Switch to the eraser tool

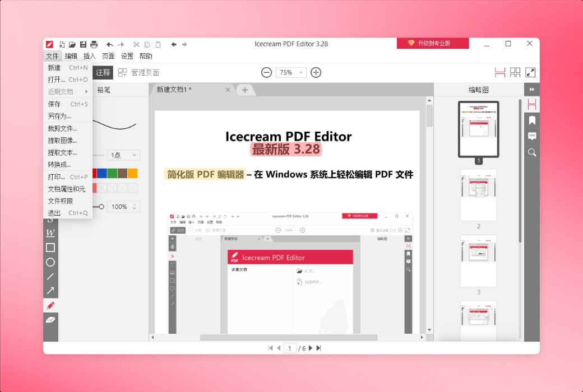point(50,320)
